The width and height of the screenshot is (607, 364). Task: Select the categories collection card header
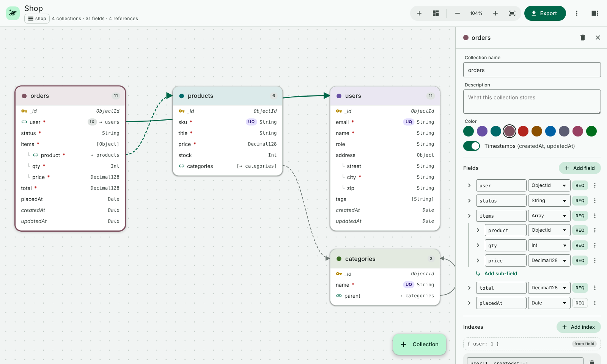pos(385,259)
